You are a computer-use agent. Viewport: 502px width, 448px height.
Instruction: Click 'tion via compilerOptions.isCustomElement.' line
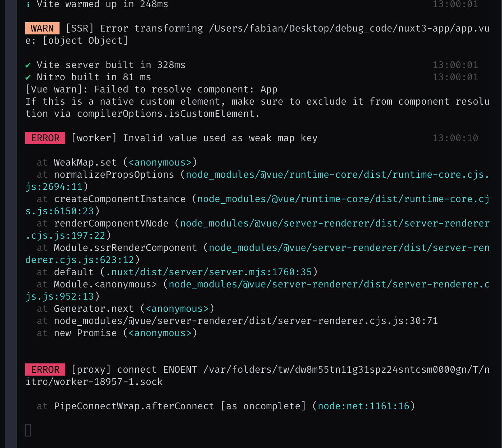pos(143,114)
